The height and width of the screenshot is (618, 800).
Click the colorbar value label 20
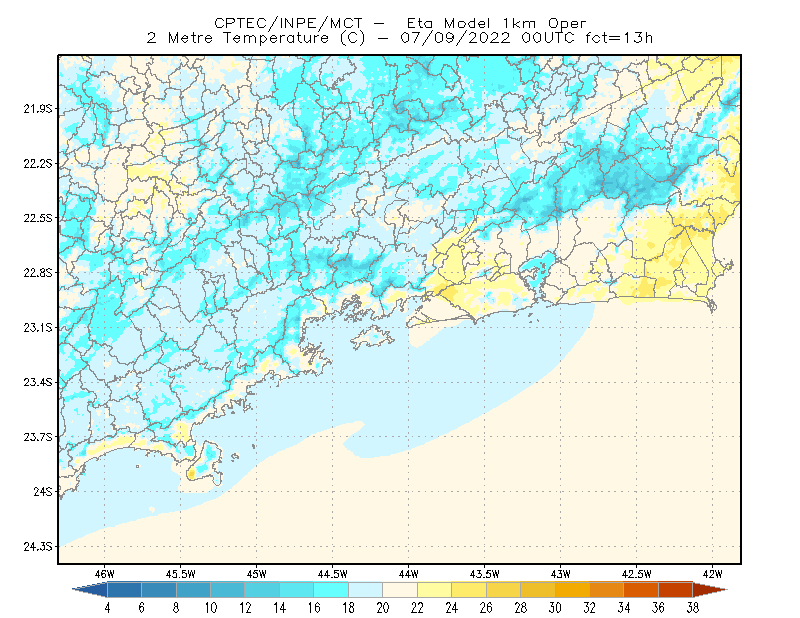click(x=383, y=608)
